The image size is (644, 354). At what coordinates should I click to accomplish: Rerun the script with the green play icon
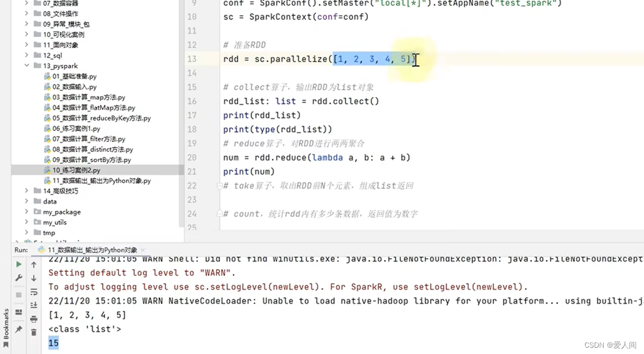point(18,264)
